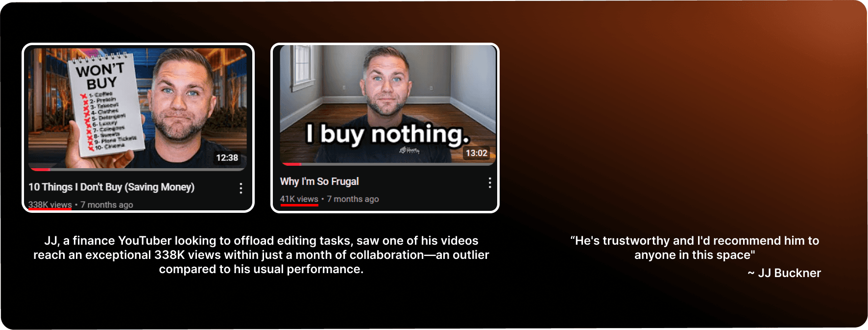Screen dimensions: 868x330
Task: Open the three-dot menu beside 10 Things I Don't Buy
Action: pos(241,188)
